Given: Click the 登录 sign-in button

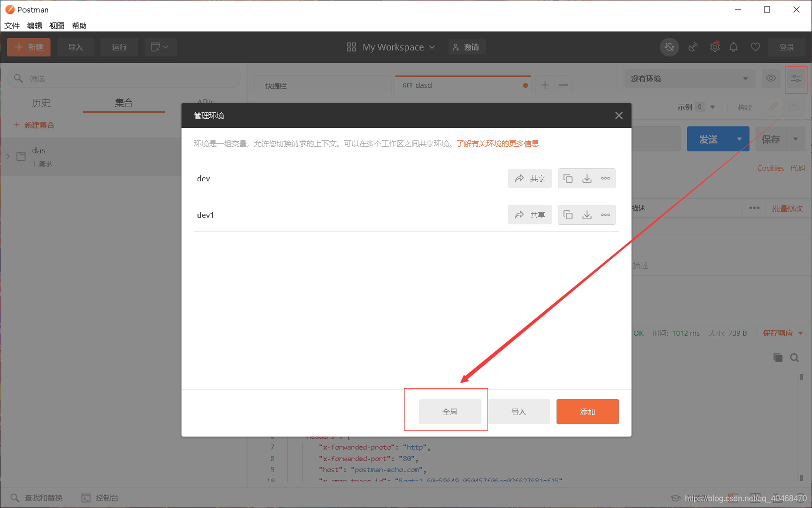Looking at the screenshot, I should [x=786, y=47].
